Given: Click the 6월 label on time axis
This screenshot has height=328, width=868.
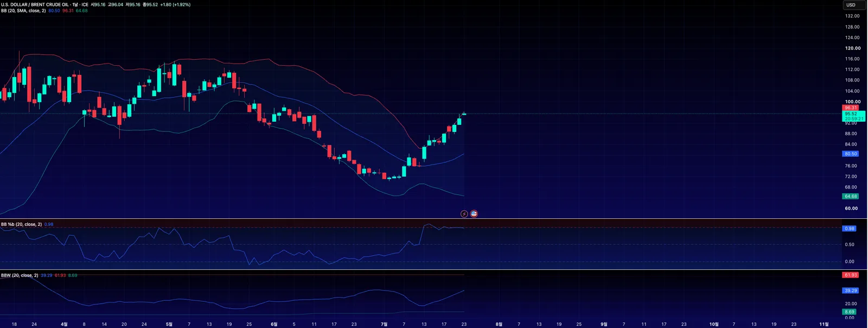Looking at the screenshot, I should (274, 324).
